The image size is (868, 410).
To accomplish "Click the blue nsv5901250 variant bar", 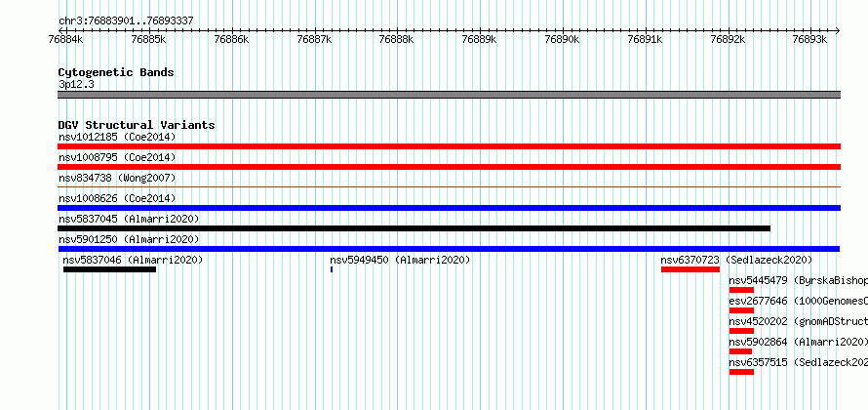I will tap(449, 249).
